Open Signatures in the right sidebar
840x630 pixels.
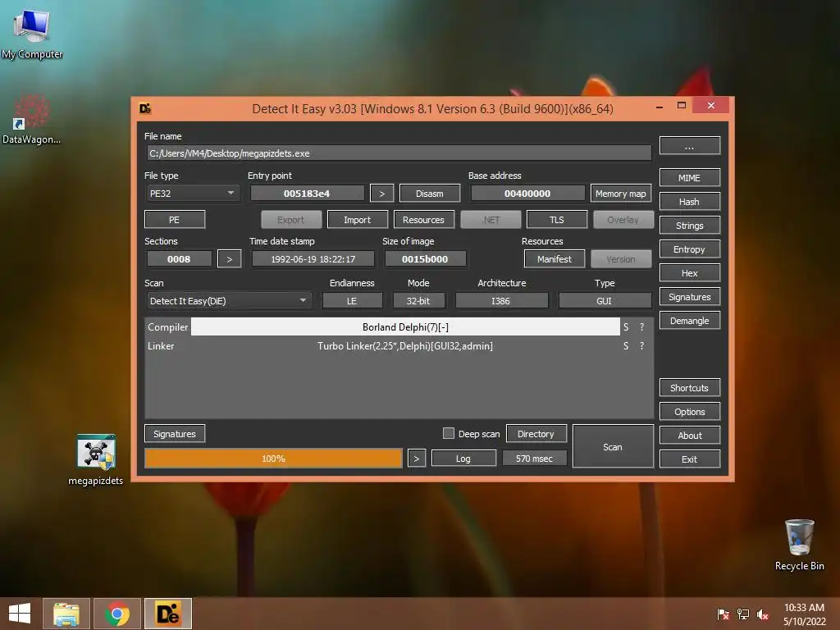pyautogui.click(x=689, y=297)
